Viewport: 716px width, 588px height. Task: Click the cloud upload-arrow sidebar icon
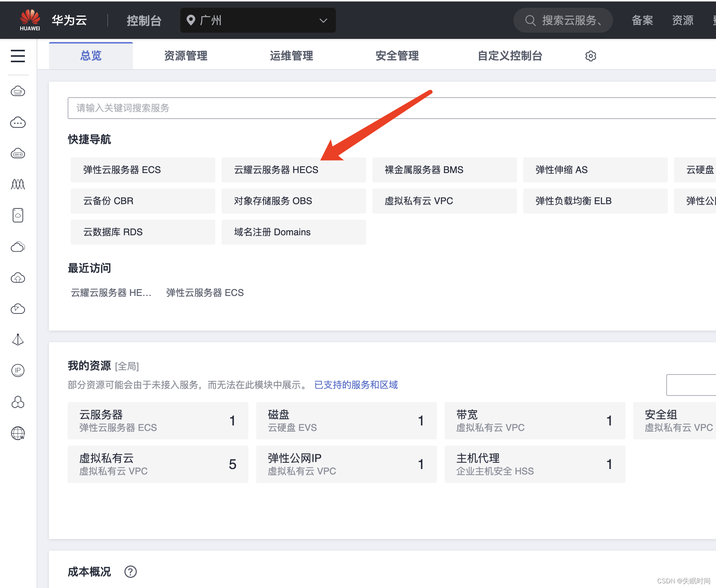(18, 278)
